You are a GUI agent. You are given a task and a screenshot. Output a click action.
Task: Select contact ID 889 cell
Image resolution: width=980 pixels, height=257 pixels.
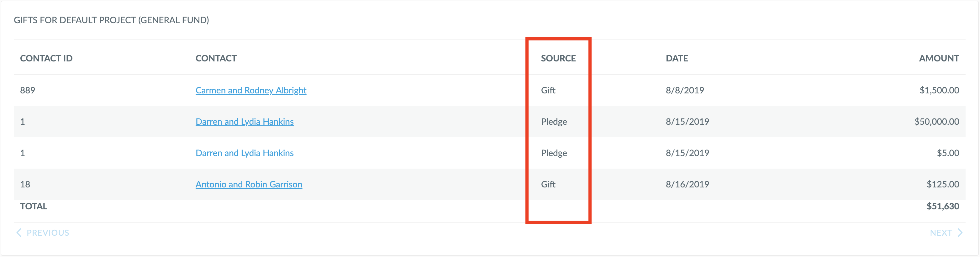click(27, 90)
